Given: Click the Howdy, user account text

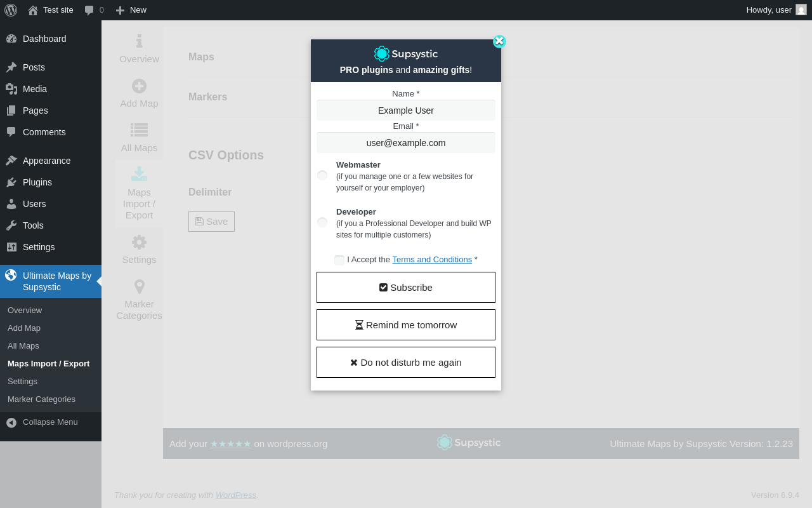Looking at the screenshot, I should click(x=769, y=10).
